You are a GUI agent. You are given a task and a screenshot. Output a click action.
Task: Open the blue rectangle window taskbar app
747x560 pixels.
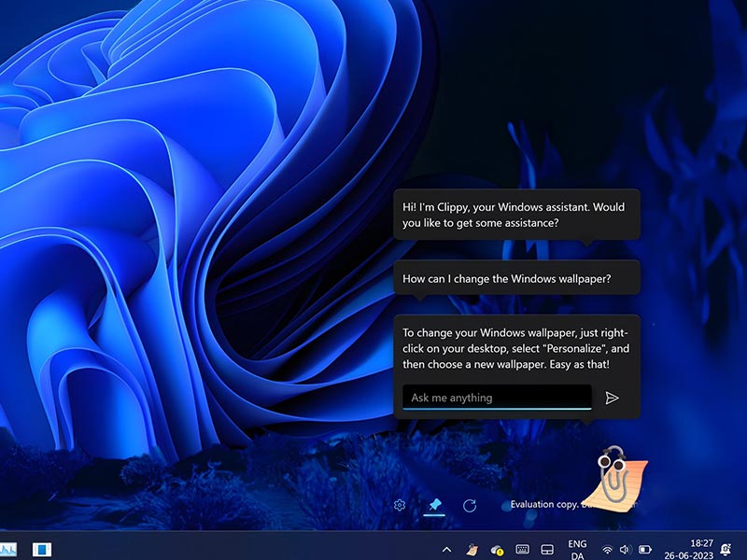pyautogui.click(x=42, y=550)
